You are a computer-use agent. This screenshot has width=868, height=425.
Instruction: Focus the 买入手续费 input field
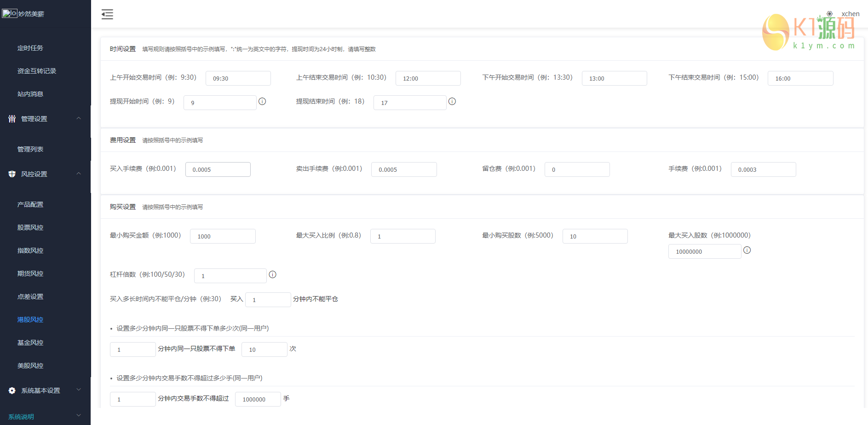pos(218,169)
